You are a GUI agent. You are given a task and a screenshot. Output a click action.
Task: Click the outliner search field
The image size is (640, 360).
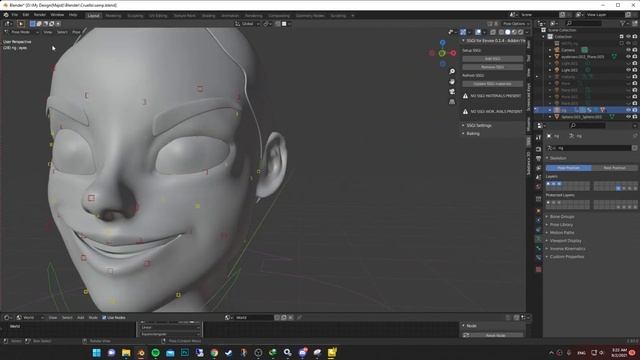585,24
